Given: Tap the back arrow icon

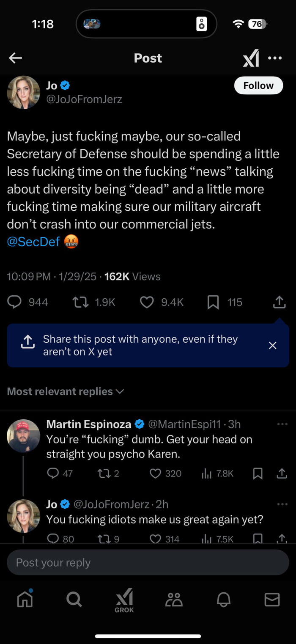Looking at the screenshot, I should (15, 58).
